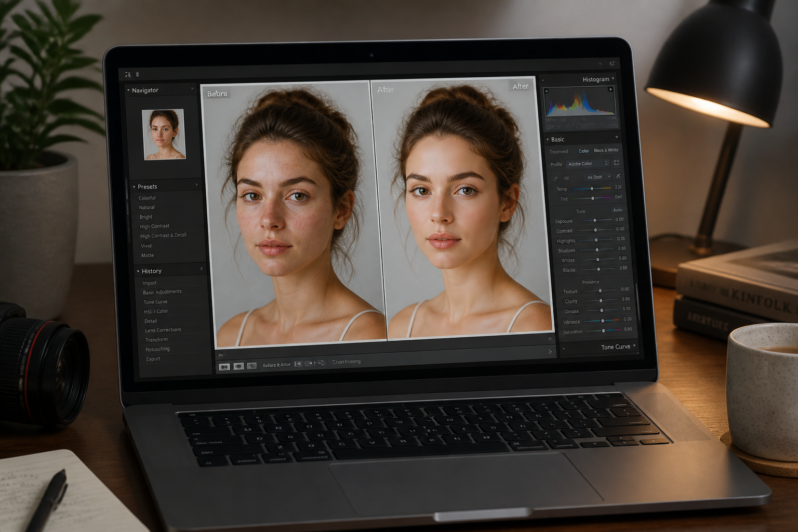This screenshot has width=798, height=532.
Task: Select the first view mode icon in bottom toolbar
Action: coord(224,367)
